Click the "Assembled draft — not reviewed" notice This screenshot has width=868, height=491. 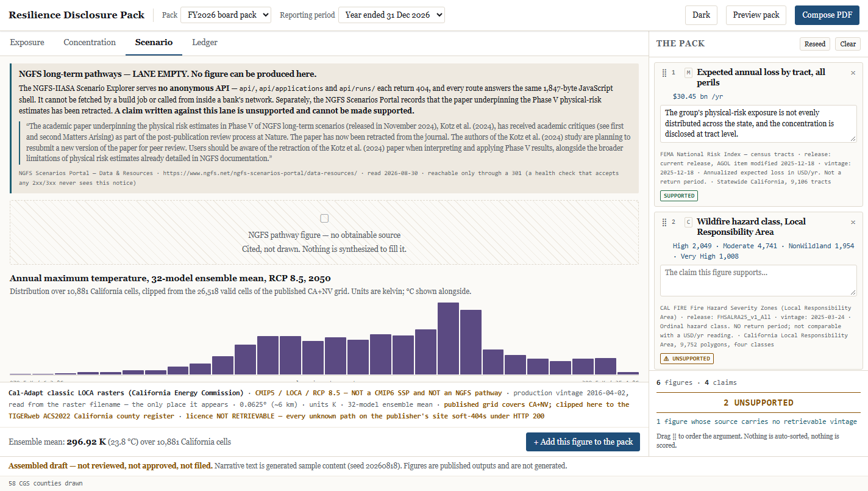(110, 466)
